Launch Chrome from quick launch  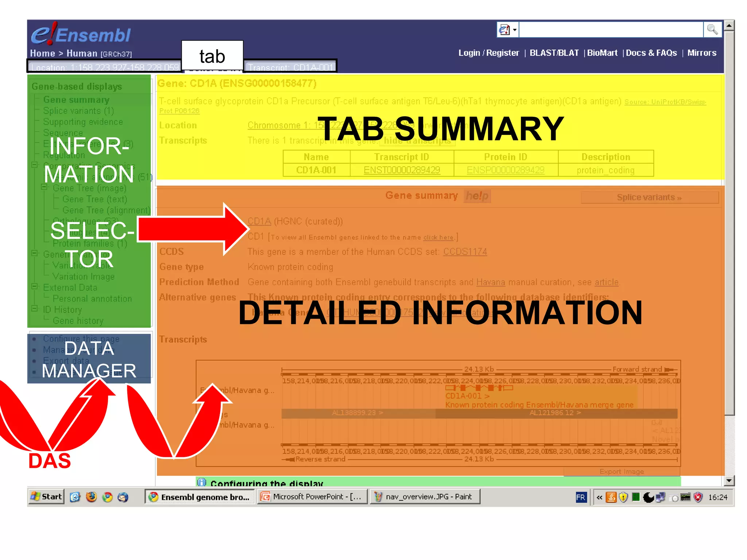(x=107, y=497)
